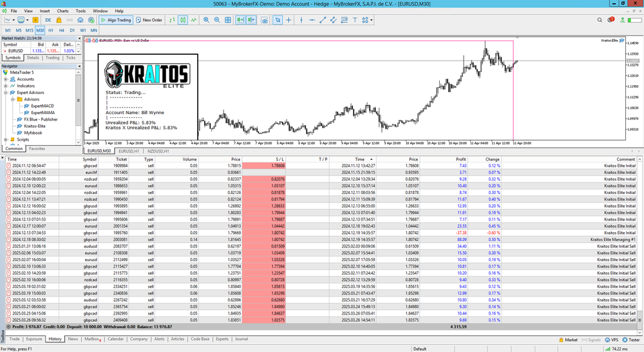Switch to M5 timeframe

19,30
